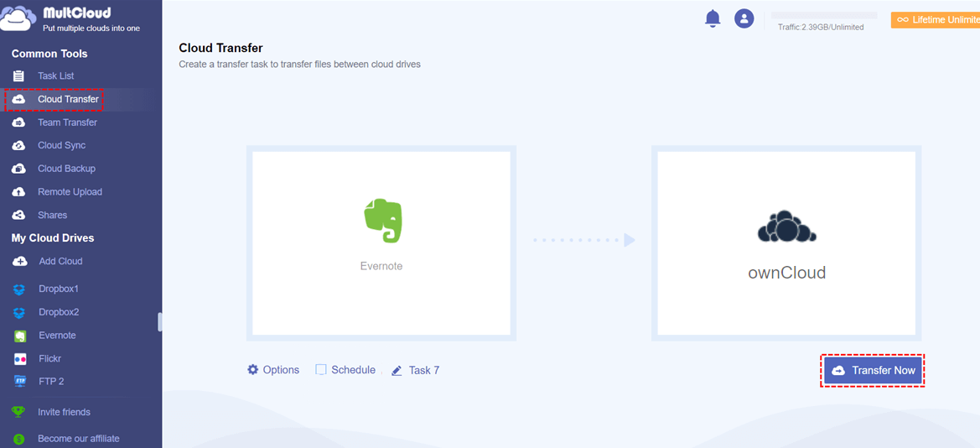This screenshot has width=980, height=448.
Task: Click the green Evernote elephant logo
Action: [382, 221]
